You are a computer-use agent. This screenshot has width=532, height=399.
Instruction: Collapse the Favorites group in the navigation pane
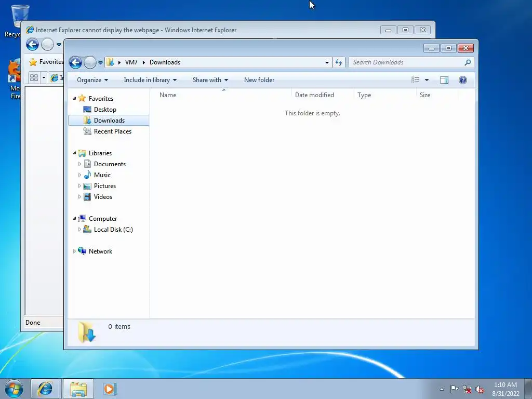[74, 98]
